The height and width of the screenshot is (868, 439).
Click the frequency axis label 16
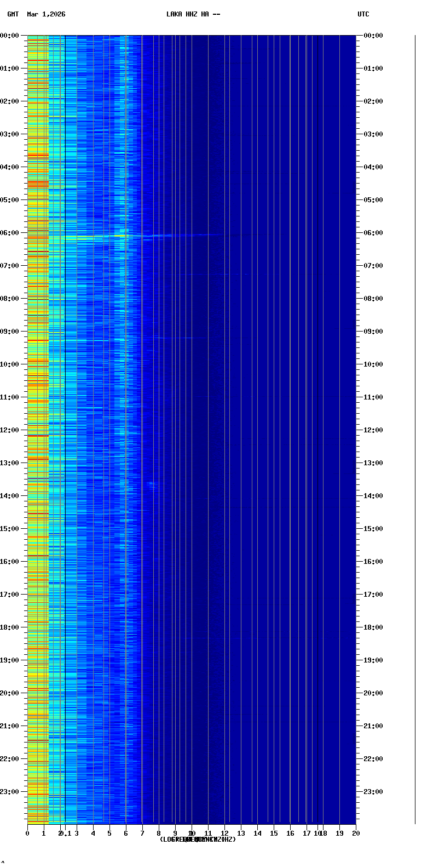pyautogui.click(x=290, y=833)
